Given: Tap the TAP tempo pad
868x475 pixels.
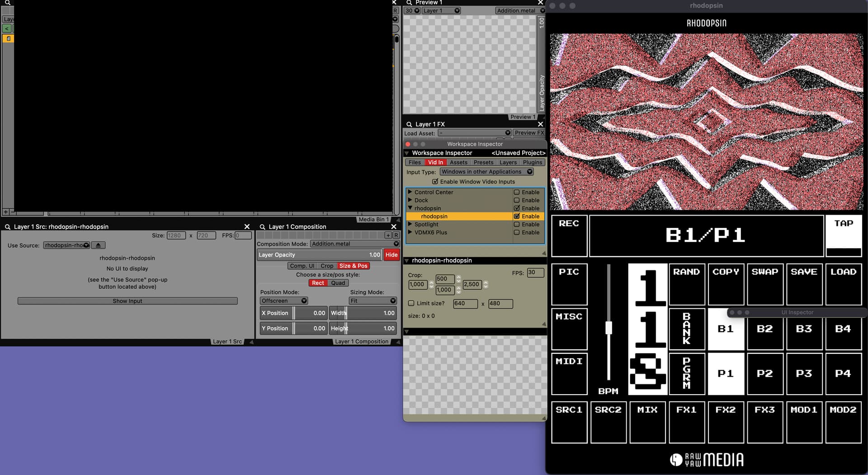Looking at the screenshot, I should (x=844, y=235).
